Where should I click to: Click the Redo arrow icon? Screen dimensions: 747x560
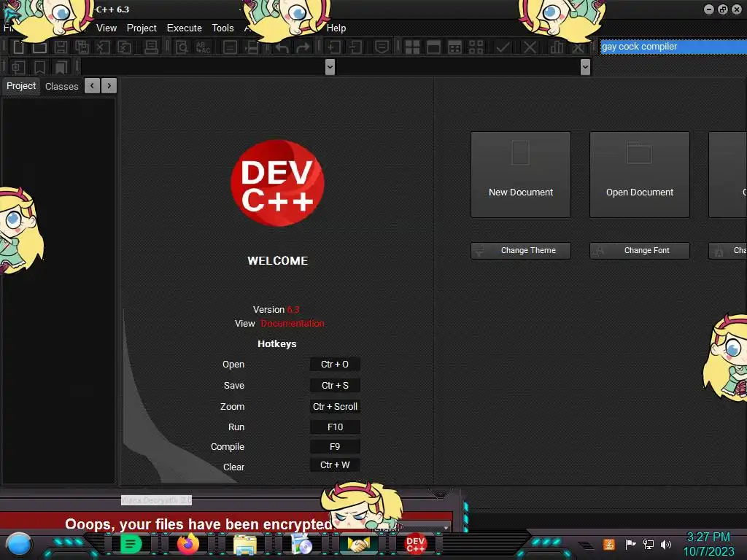click(x=303, y=47)
